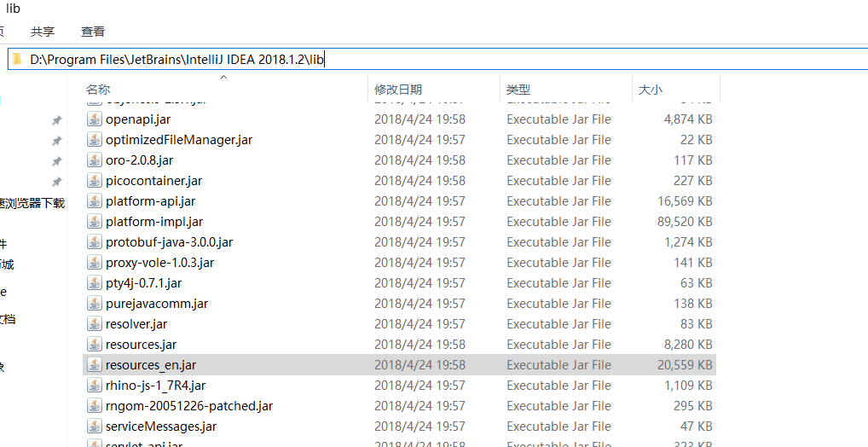868x447 pixels.
Task: Click the folder icon in the address bar
Action: click(18, 59)
